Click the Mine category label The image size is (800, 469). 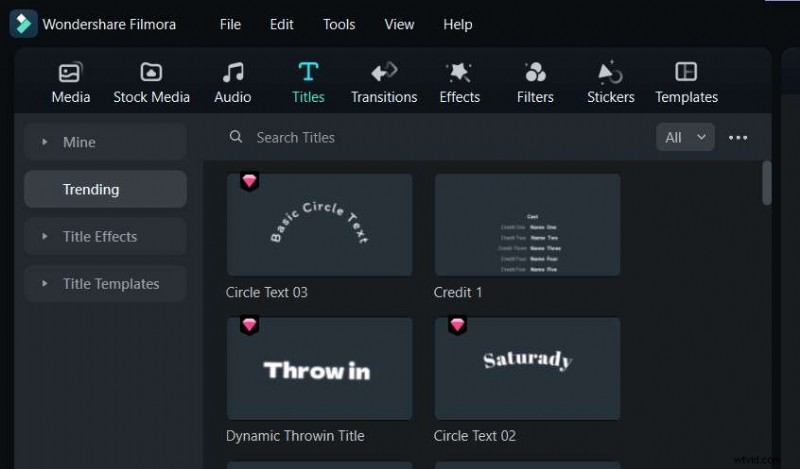pyautogui.click(x=79, y=142)
